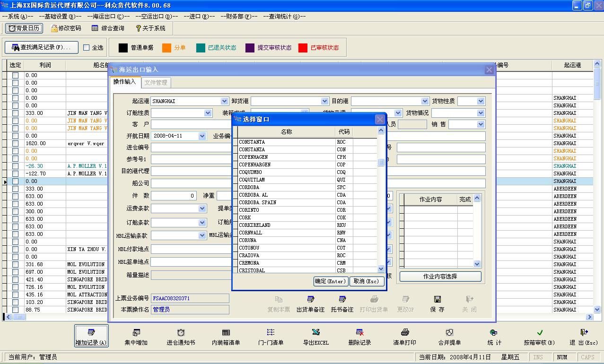Click the 船公司 shipping company input field

[x=318, y=183]
